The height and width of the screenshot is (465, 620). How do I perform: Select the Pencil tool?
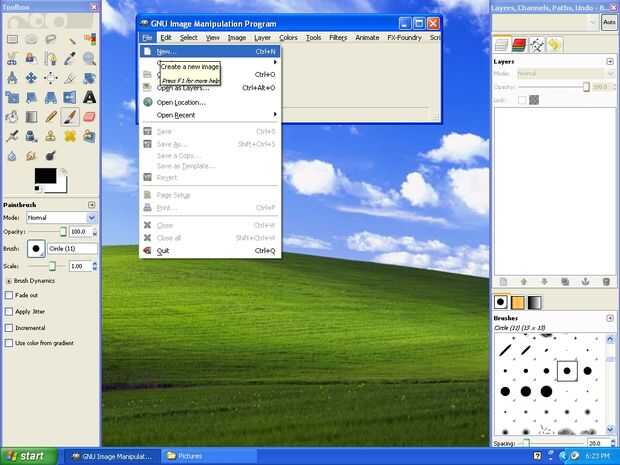coord(51,117)
